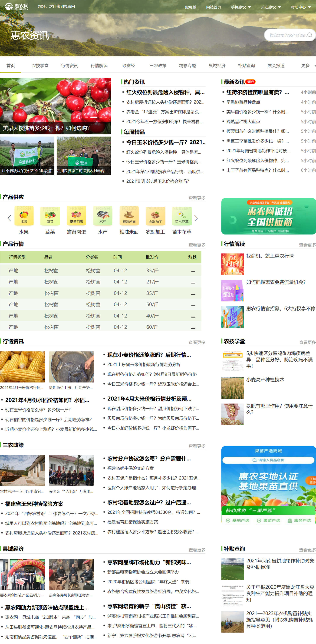This screenshot has width=316, height=644.
Task: Go to the 三农政策 tab
Action: coord(158,65)
